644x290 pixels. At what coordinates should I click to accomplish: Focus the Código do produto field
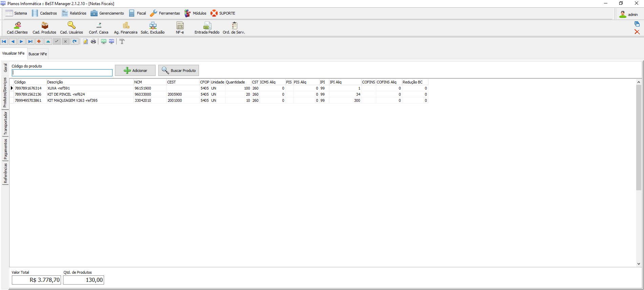(x=62, y=73)
